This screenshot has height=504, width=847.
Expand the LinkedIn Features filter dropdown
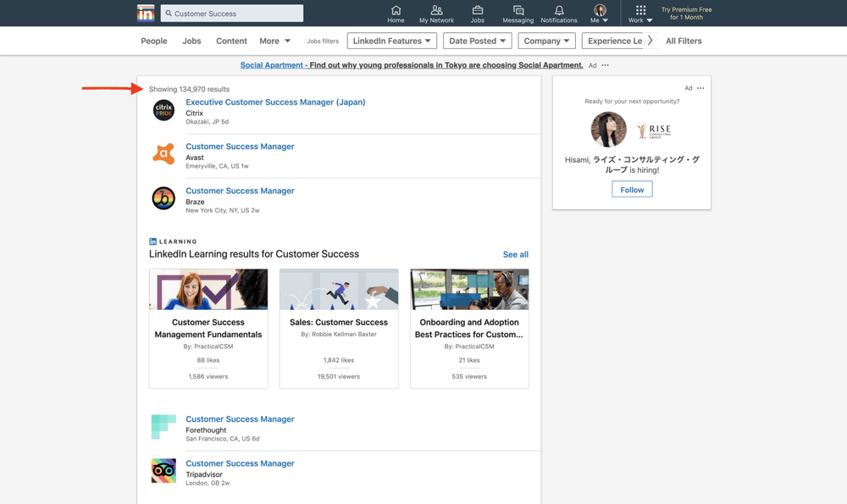click(x=391, y=41)
